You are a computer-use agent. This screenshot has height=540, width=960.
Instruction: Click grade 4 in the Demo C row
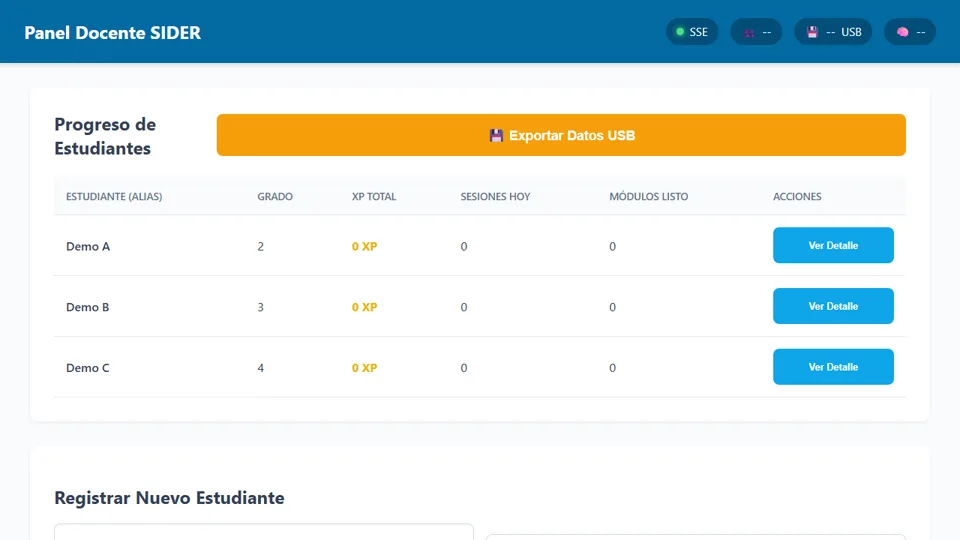tap(261, 367)
